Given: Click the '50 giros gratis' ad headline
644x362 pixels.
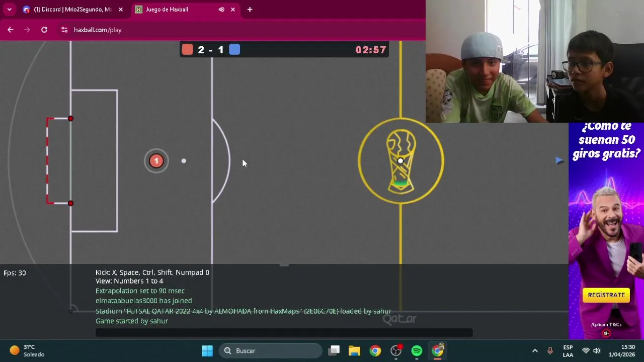Looking at the screenshot, I should click(x=606, y=140).
